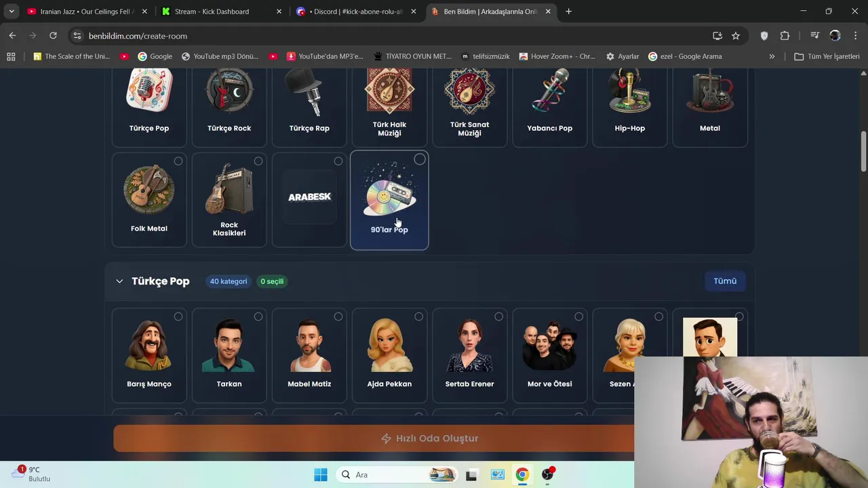
Task: Toggle the Folk Metal selection circle
Action: click(x=178, y=161)
